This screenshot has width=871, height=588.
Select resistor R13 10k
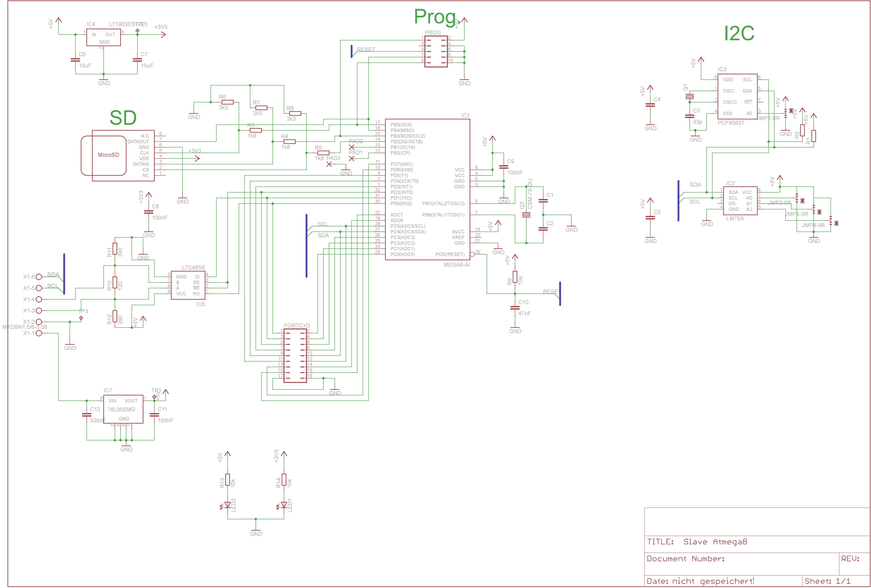pos(228,480)
